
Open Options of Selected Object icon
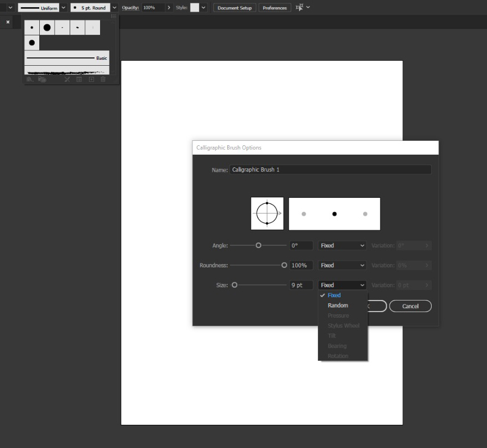tap(79, 80)
